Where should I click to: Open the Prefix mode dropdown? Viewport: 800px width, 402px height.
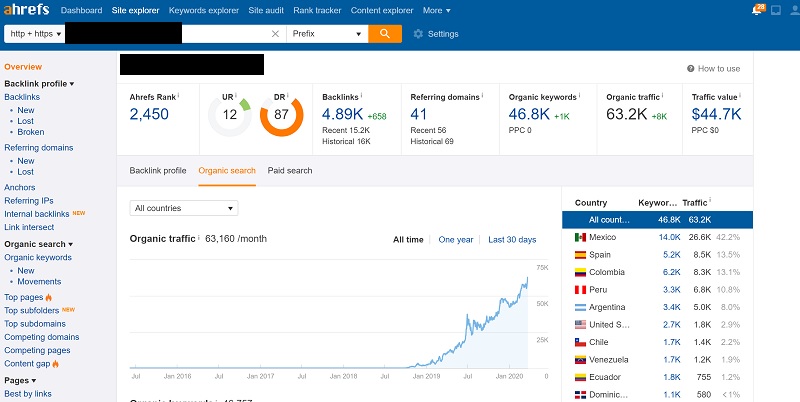(x=327, y=34)
